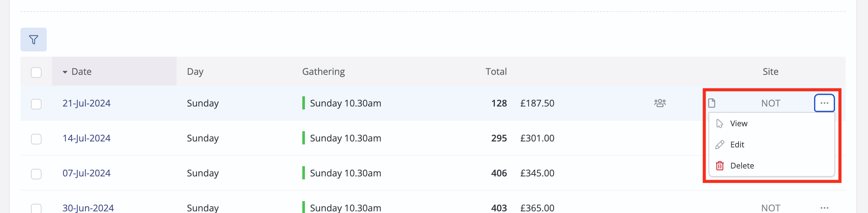868x213 pixels.
Task: Sort by the Total column header
Action: [496, 72]
